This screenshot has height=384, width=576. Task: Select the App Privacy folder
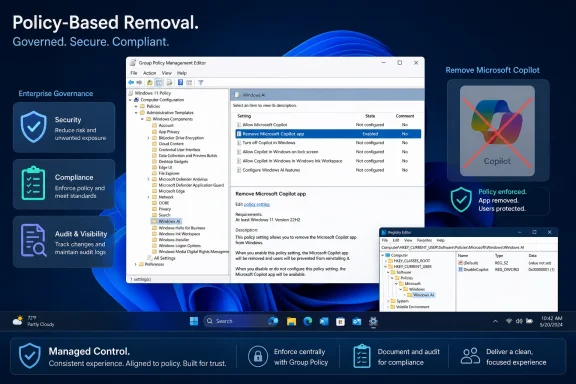[166, 132]
